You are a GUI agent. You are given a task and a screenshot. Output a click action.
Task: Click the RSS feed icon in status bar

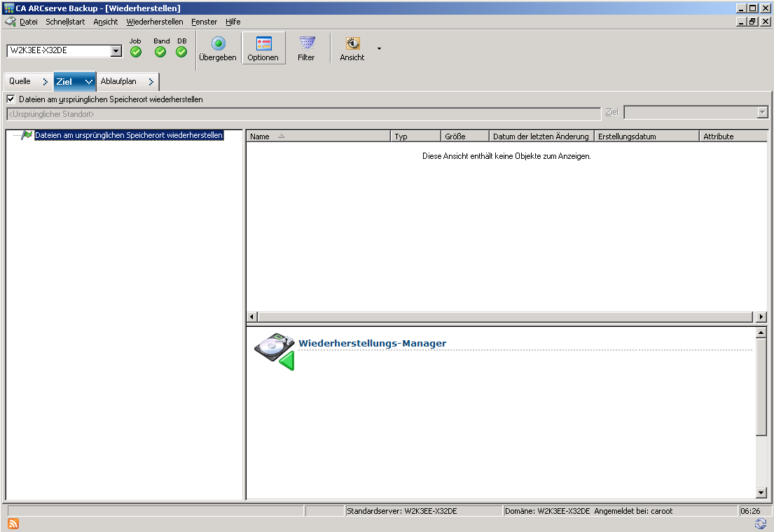13,524
